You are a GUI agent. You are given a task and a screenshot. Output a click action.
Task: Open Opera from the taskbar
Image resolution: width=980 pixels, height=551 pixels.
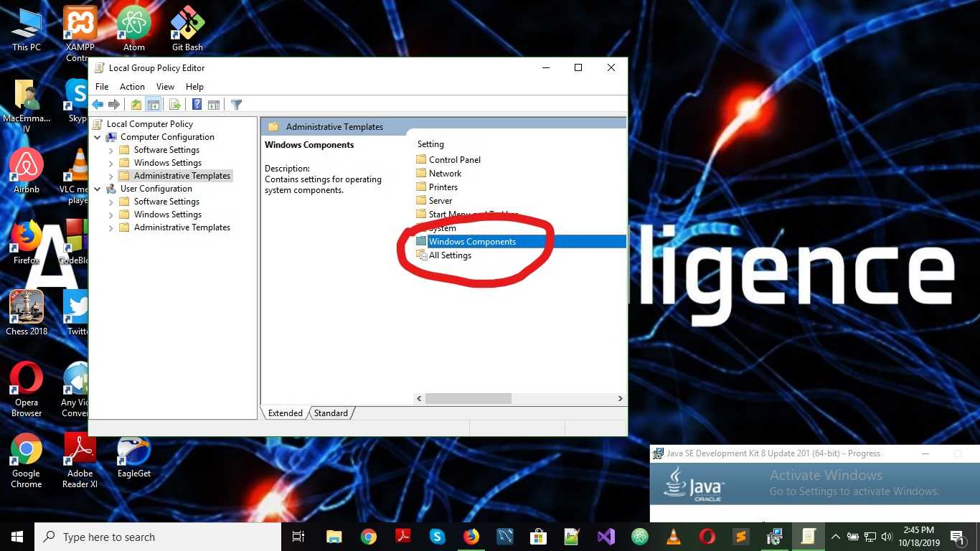tap(707, 537)
